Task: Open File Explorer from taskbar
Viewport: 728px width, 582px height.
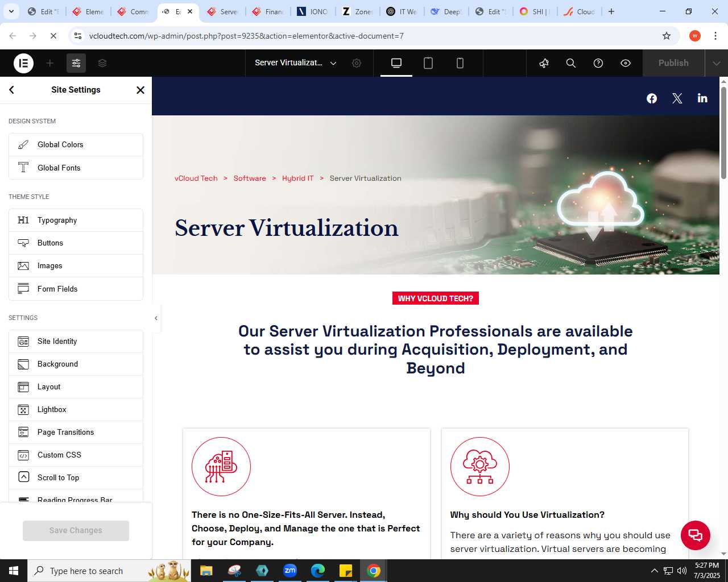Action: click(x=206, y=571)
